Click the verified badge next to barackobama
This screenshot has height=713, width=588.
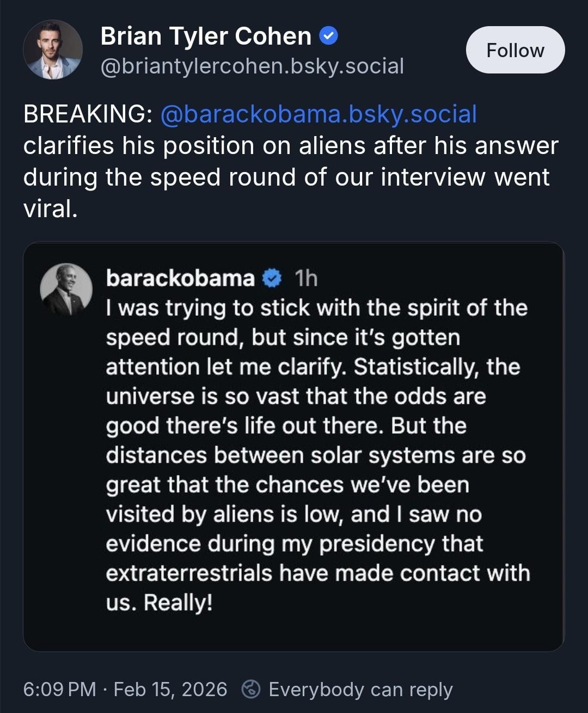[x=272, y=278]
